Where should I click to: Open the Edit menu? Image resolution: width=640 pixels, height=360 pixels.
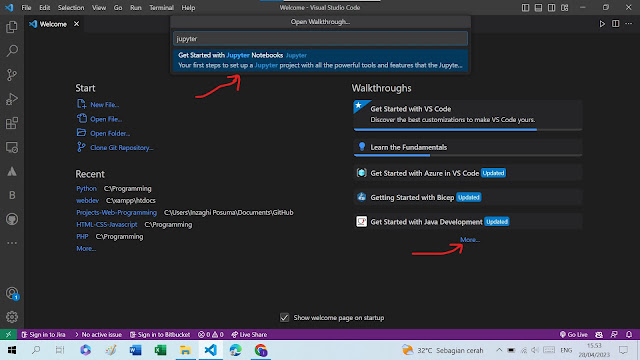pos(44,8)
